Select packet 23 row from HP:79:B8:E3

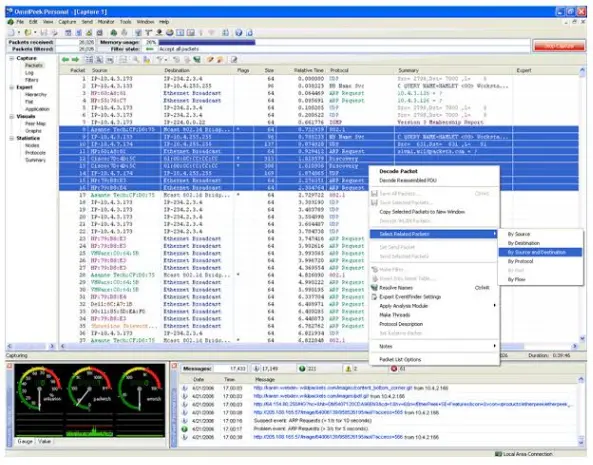(319, 239)
